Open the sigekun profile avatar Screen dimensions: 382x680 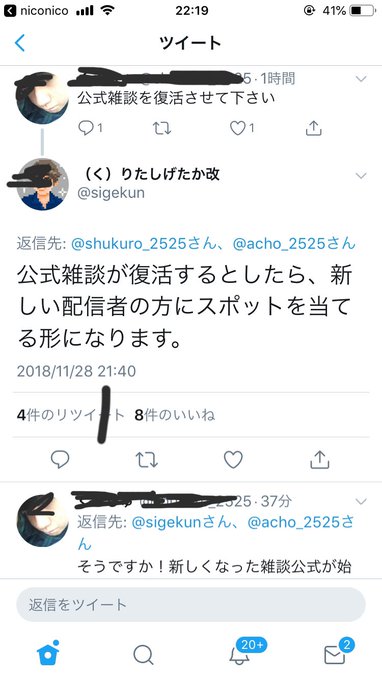(x=42, y=184)
